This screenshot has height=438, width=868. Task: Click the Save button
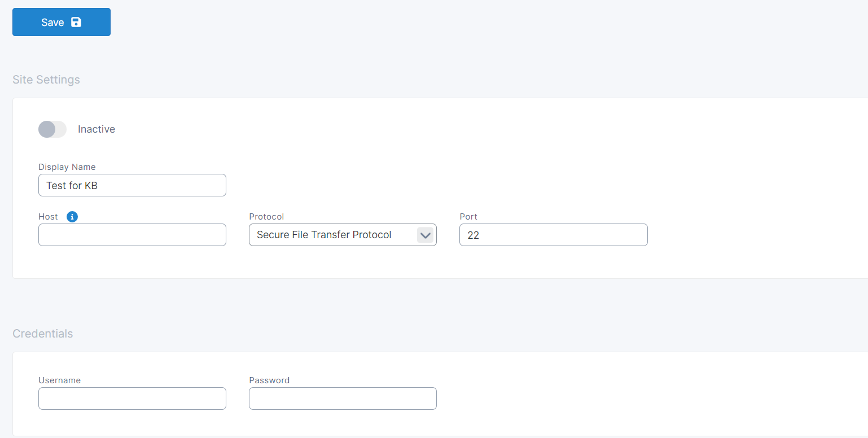point(61,22)
